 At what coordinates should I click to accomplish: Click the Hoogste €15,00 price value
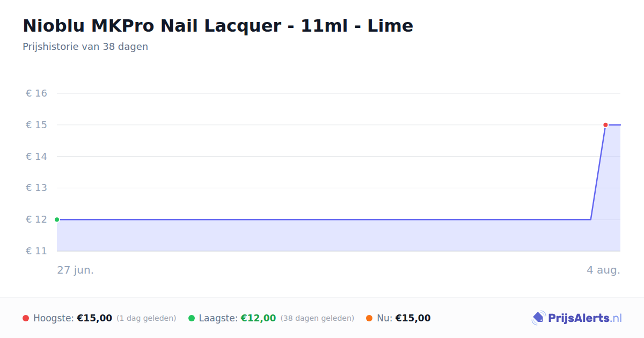(94, 318)
